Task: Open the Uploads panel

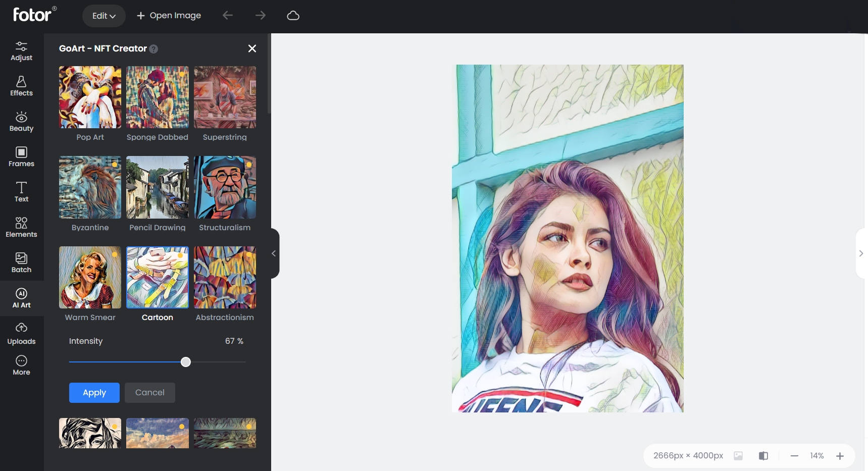Action: 21,334
